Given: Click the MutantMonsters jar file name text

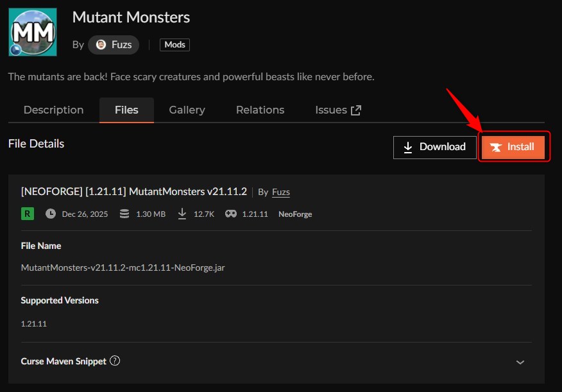Looking at the screenshot, I should point(123,268).
